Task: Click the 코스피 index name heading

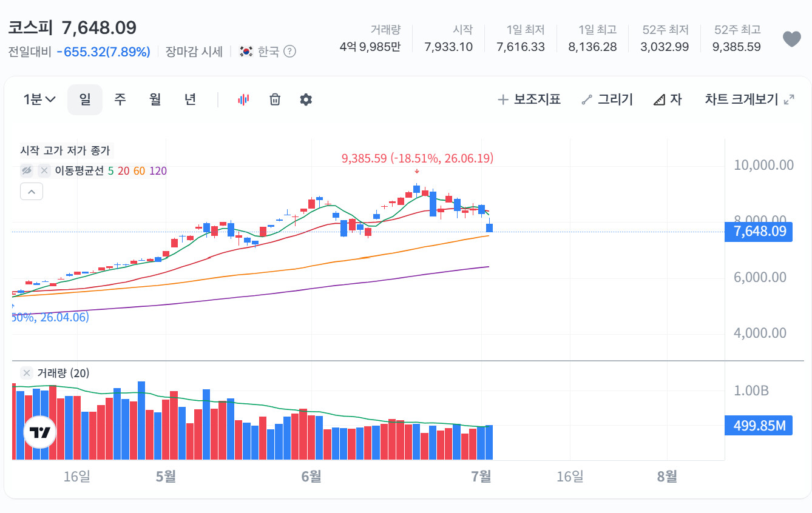Action: (30, 28)
